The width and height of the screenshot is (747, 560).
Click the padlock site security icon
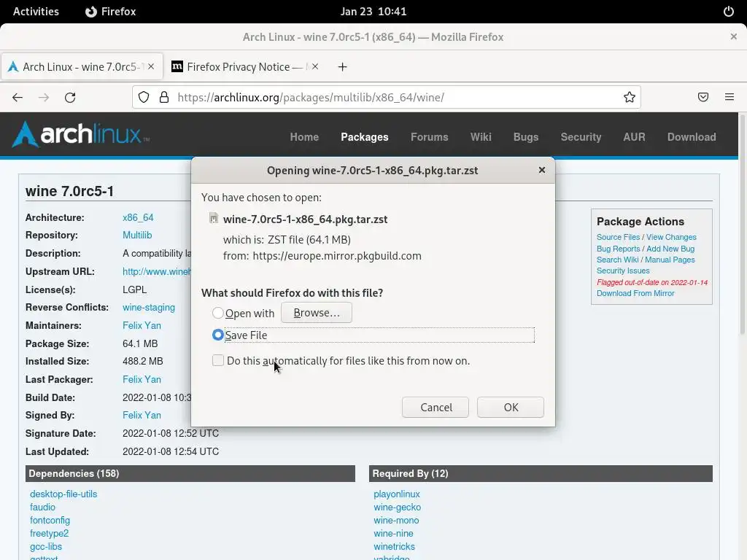point(164,97)
